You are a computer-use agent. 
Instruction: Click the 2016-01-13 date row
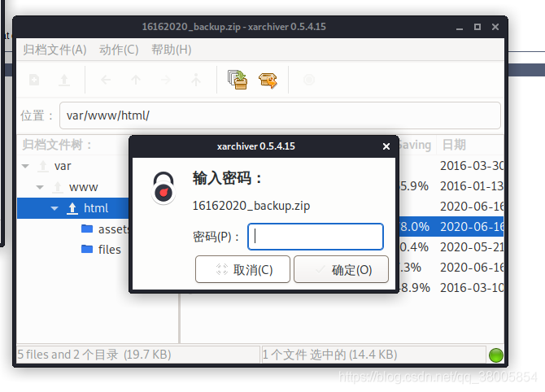click(472, 186)
